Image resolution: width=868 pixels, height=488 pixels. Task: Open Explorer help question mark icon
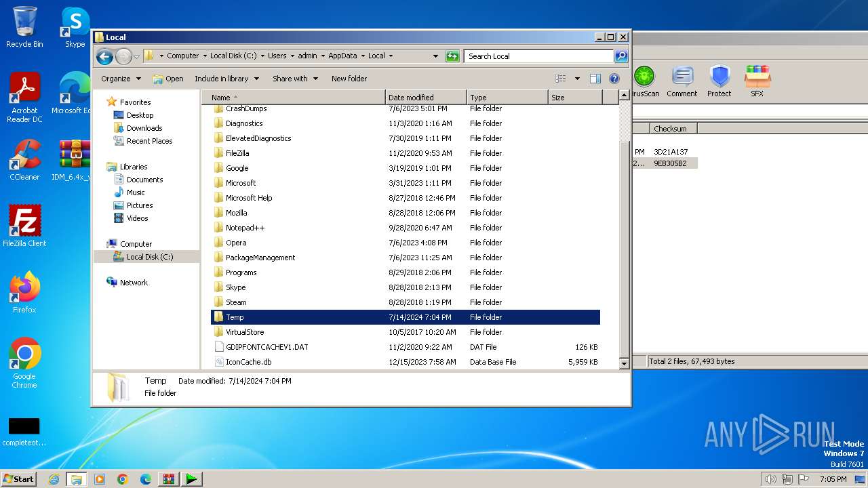click(614, 79)
